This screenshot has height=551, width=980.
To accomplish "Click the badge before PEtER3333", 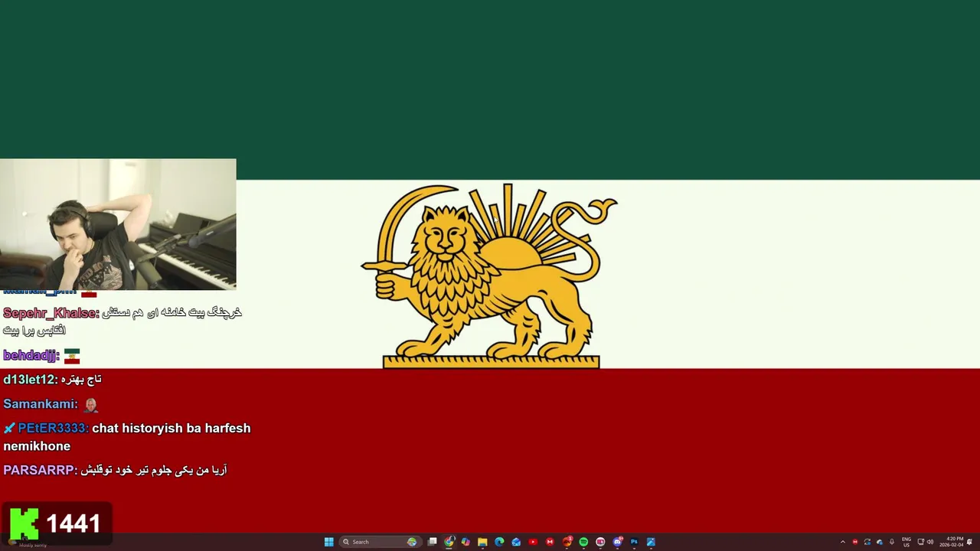I will click(x=9, y=429).
